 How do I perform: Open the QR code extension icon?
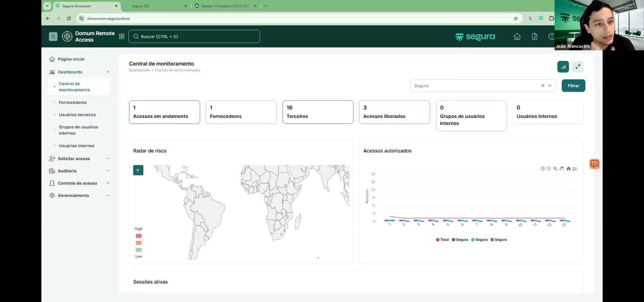530,19
